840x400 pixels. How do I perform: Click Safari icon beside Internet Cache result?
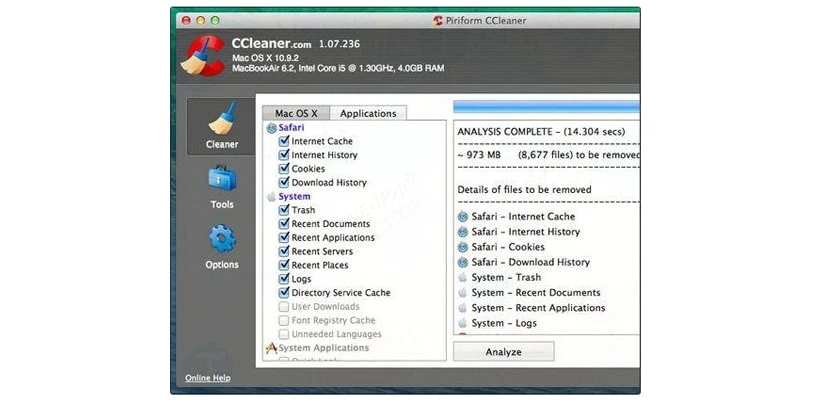click(x=463, y=217)
